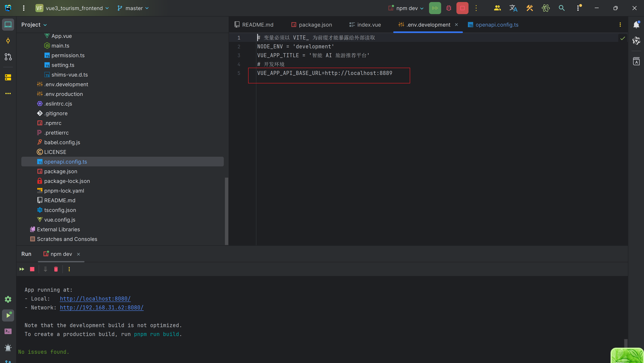Viewport: 644px width, 363px height.
Task: Open the Network 192.168.31.62:8080 link
Action: [101, 307]
